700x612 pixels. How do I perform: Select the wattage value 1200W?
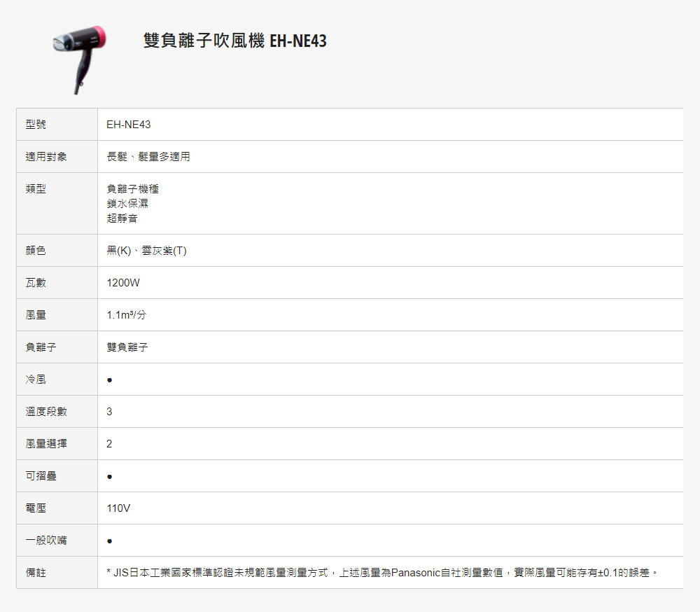[x=123, y=283]
